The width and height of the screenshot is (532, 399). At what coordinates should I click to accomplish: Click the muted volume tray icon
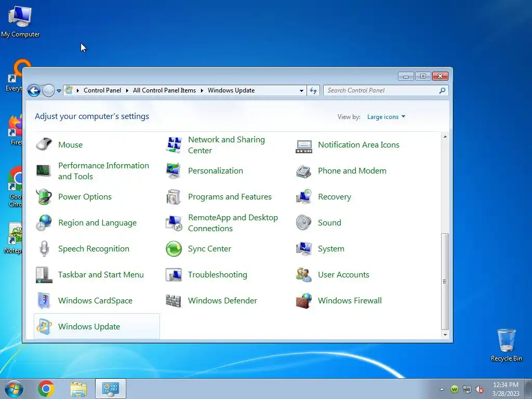tap(480, 390)
